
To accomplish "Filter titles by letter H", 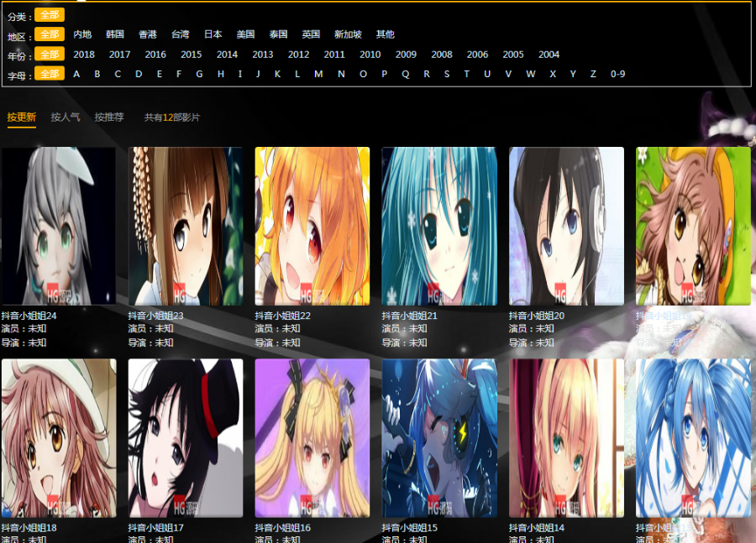I will [x=221, y=74].
